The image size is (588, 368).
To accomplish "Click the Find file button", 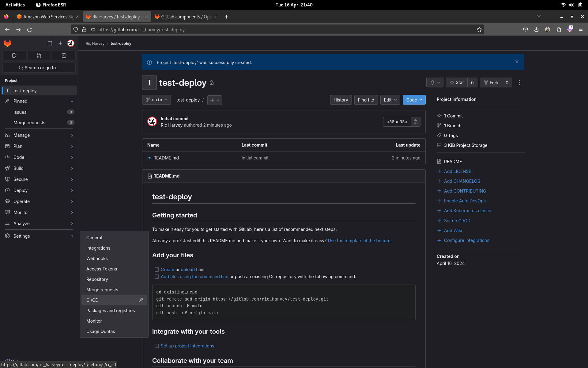I will click(x=366, y=100).
